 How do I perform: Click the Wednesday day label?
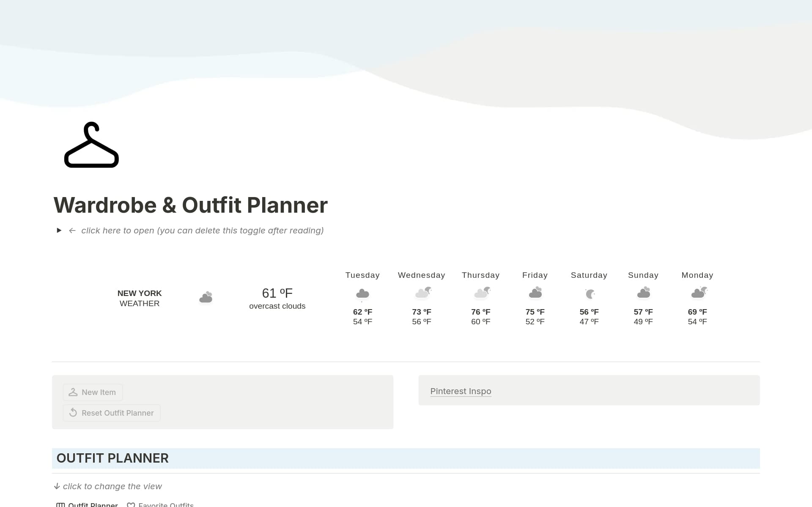tap(422, 275)
